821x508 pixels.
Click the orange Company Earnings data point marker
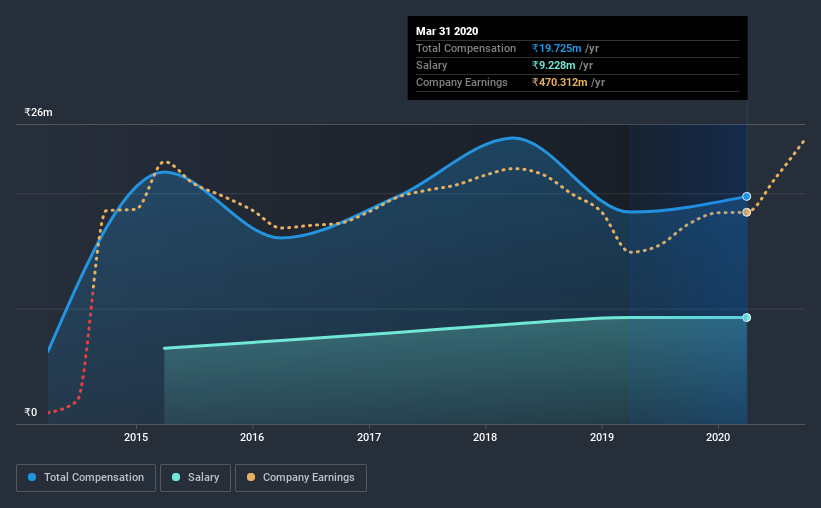tap(747, 212)
